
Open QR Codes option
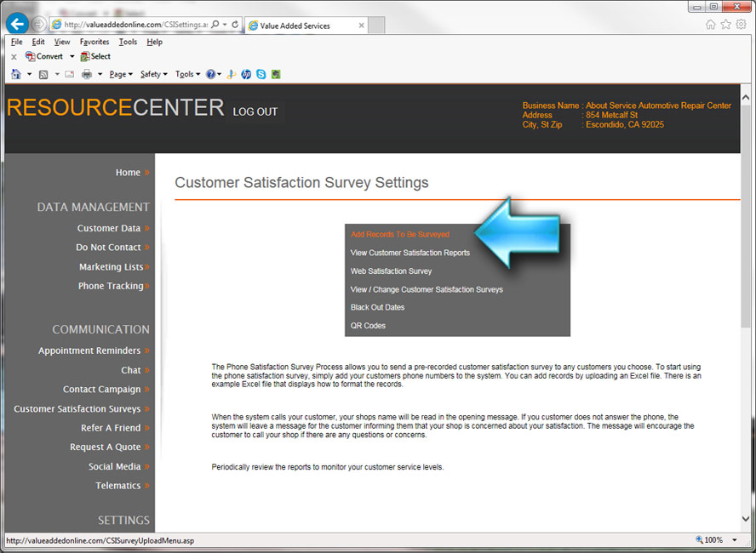[x=368, y=326]
